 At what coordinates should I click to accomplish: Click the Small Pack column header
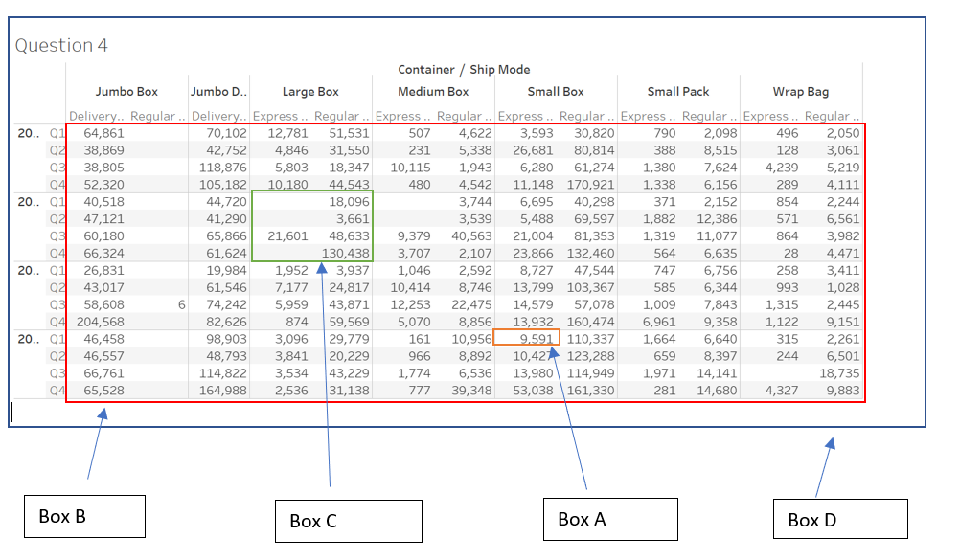click(677, 91)
